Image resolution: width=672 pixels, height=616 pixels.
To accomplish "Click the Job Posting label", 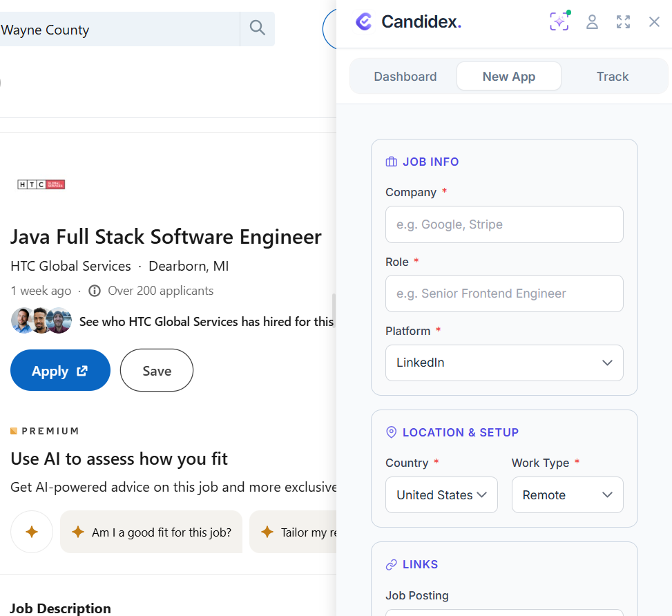I will 417,595.
